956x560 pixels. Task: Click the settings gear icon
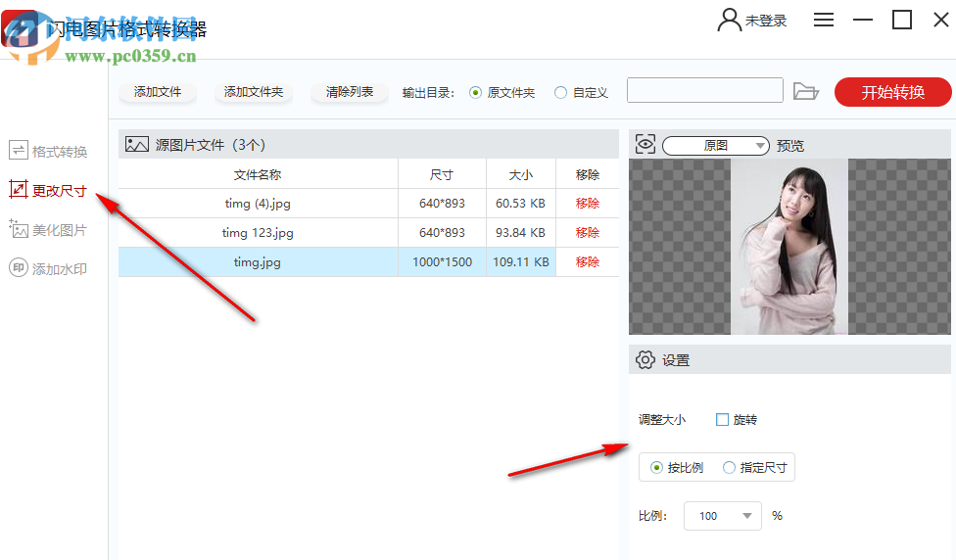pos(645,360)
